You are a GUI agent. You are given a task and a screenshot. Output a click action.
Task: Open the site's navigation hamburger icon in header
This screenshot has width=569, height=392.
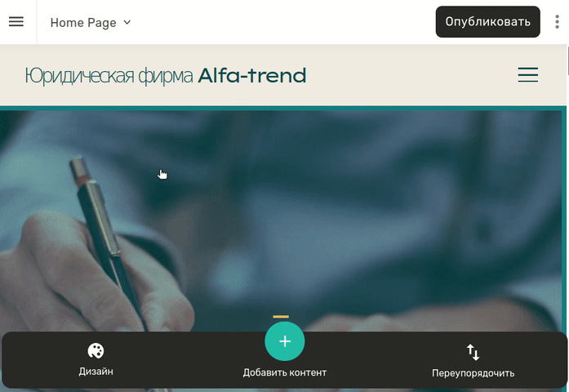[528, 74]
